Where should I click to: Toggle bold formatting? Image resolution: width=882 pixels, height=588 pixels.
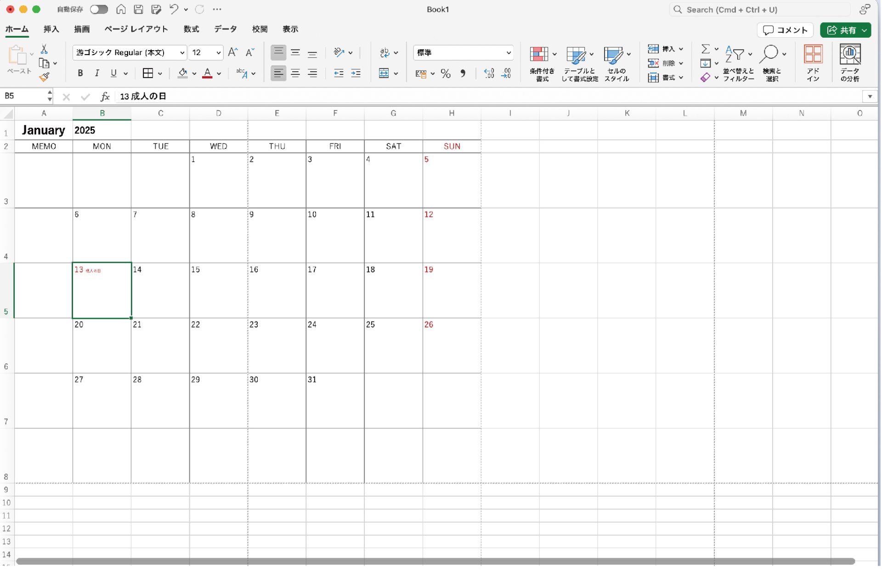80,73
